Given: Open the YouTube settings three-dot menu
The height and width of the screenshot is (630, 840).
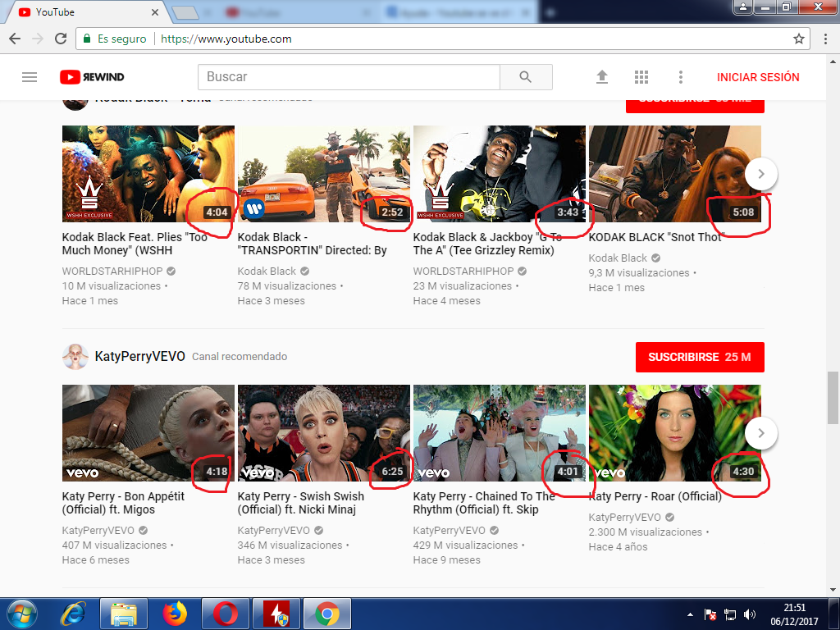Looking at the screenshot, I should click(x=680, y=77).
